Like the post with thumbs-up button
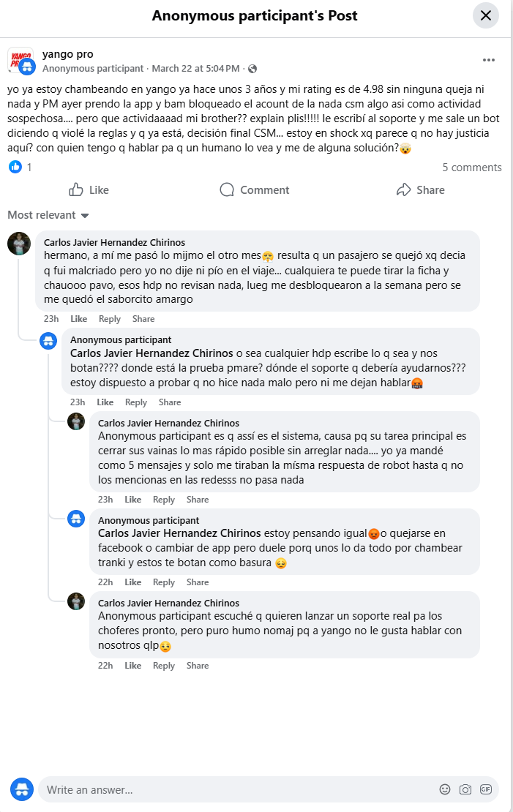This screenshot has height=812, width=513. pos(89,189)
